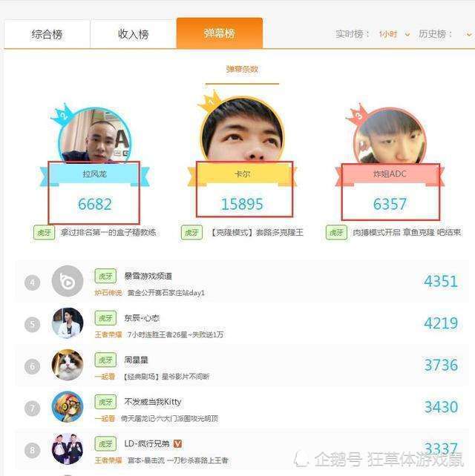
Task: Click 周星星's cat avatar icon
Action: coord(68,365)
